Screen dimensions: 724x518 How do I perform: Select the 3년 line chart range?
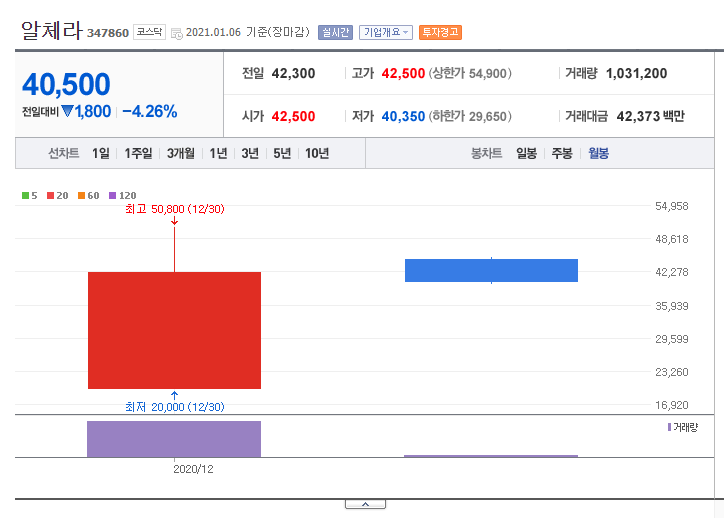(x=250, y=153)
